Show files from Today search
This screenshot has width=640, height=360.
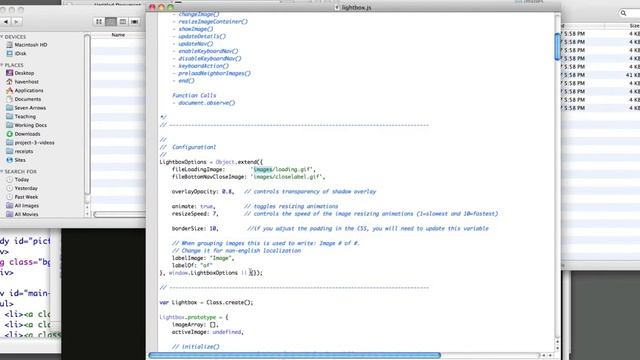(x=18, y=180)
